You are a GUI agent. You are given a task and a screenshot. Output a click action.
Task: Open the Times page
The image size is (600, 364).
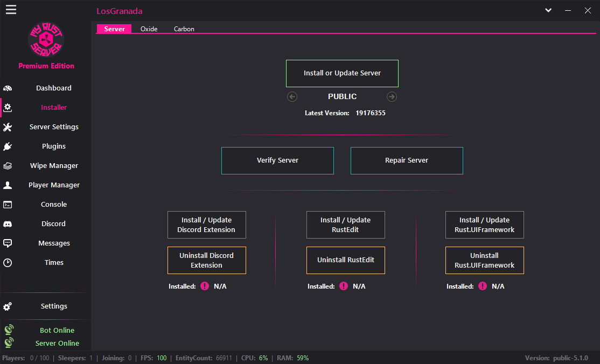point(53,263)
